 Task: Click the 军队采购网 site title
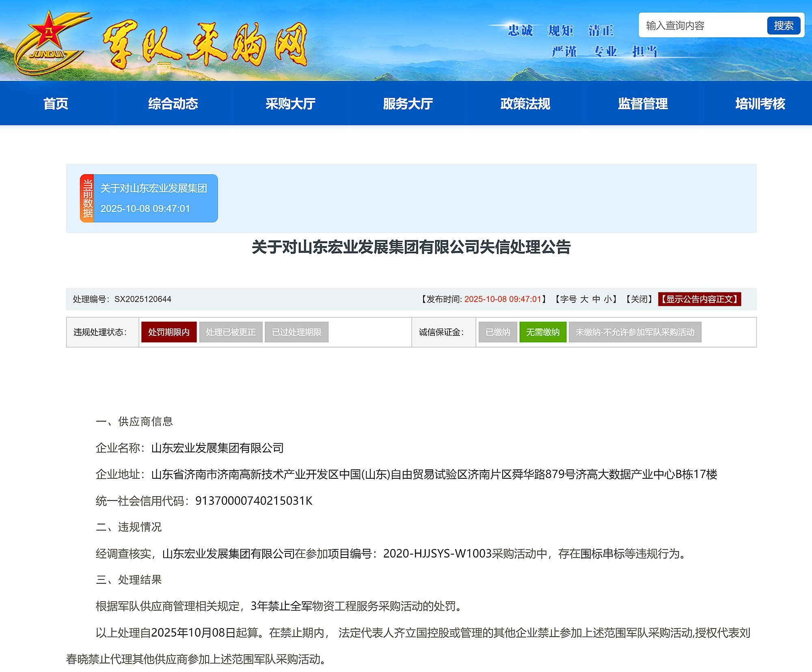tap(205, 45)
